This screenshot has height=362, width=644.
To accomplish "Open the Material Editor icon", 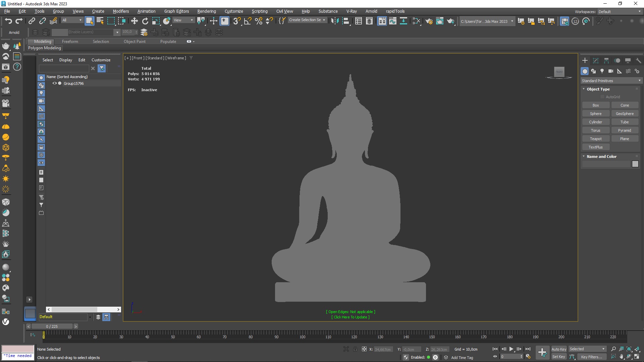I will [x=416, y=21].
